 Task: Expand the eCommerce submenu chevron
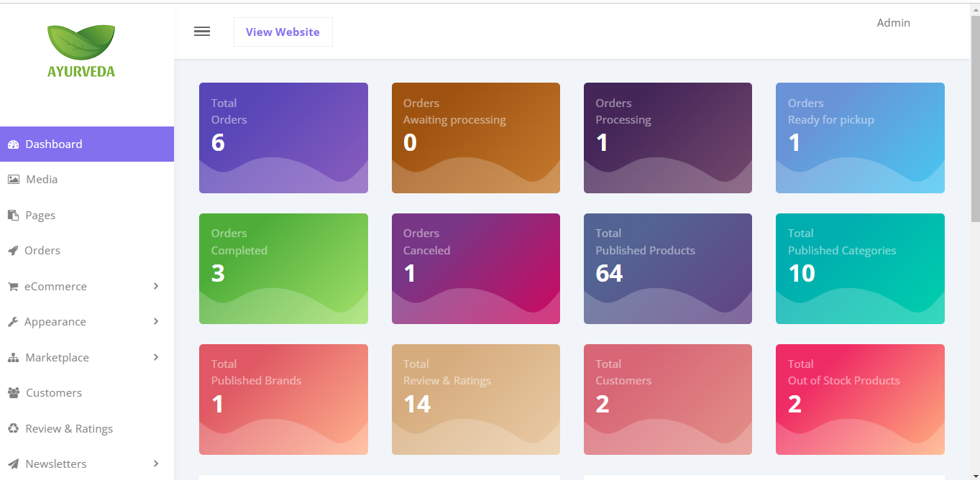[x=156, y=286]
